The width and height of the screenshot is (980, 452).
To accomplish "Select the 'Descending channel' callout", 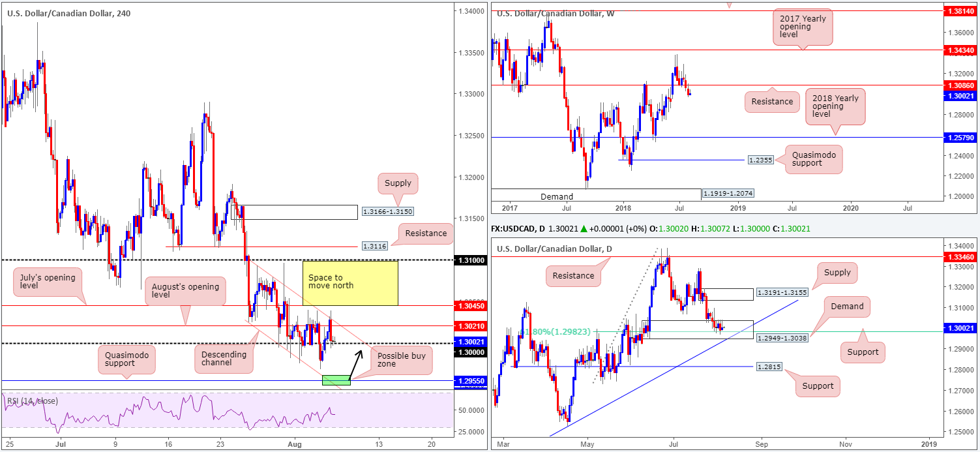I will [x=223, y=359].
